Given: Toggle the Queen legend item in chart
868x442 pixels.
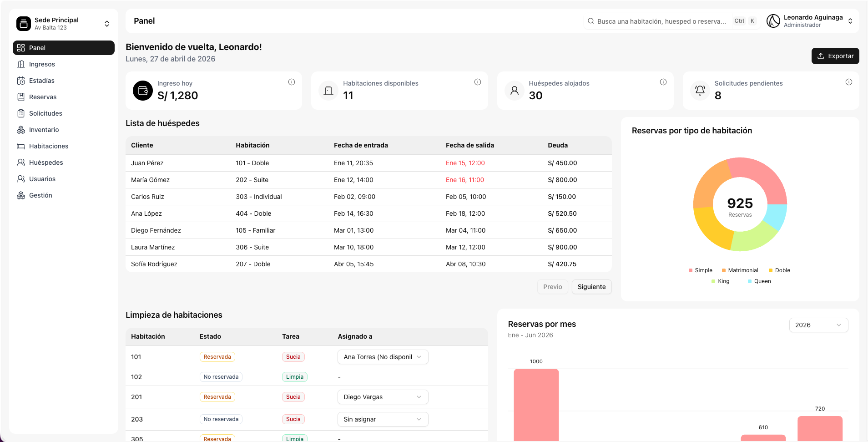Looking at the screenshot, I should [x=759, y=281].
